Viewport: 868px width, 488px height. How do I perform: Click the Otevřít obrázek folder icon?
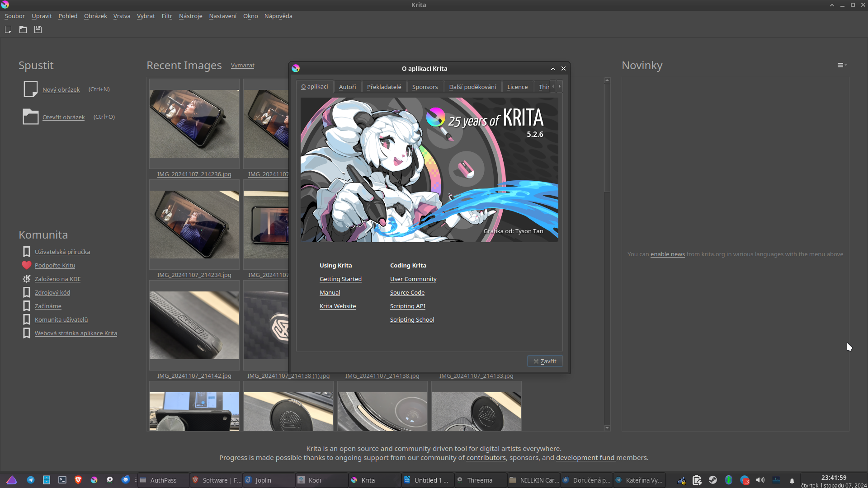30,117
